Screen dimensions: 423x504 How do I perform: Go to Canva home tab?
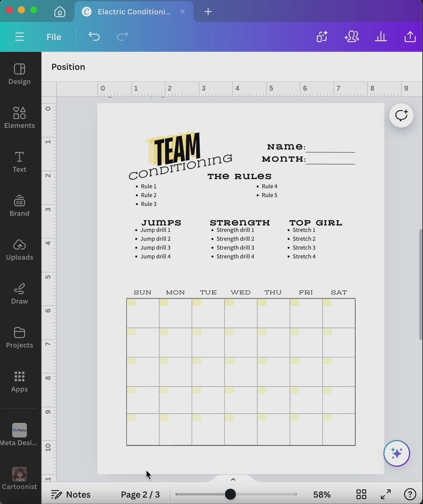(60, 12)
